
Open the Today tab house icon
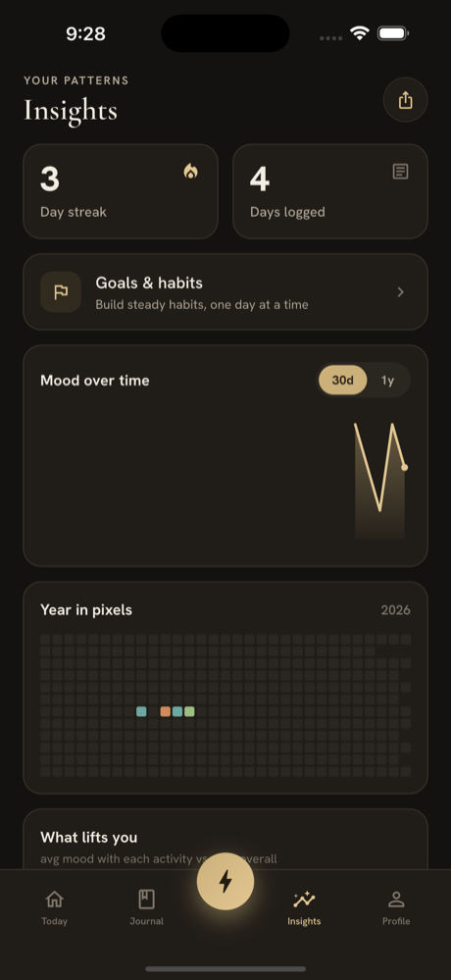pyautogui.click(x=54, y=900)
